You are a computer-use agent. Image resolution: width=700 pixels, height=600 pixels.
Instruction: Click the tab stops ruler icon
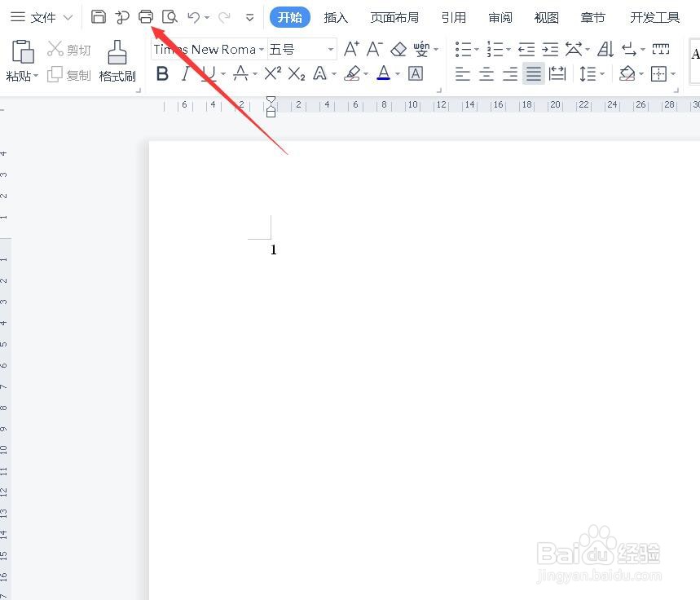(x=661, y=49)
